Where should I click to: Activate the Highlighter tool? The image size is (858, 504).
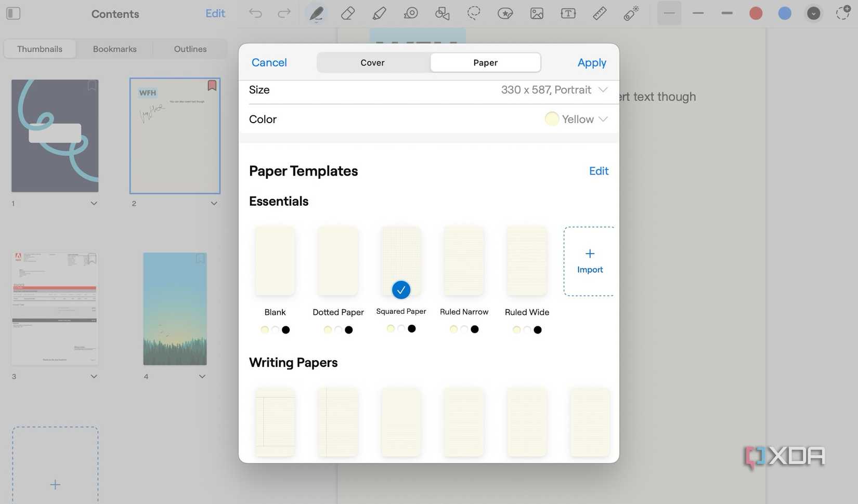[x=379, y=13]
